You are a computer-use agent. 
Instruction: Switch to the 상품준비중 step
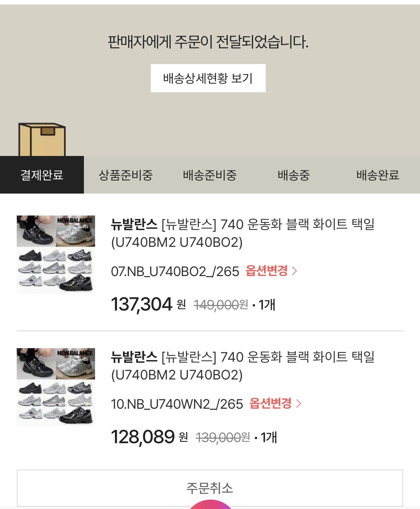pyautogui.click(x=126, y=175)
